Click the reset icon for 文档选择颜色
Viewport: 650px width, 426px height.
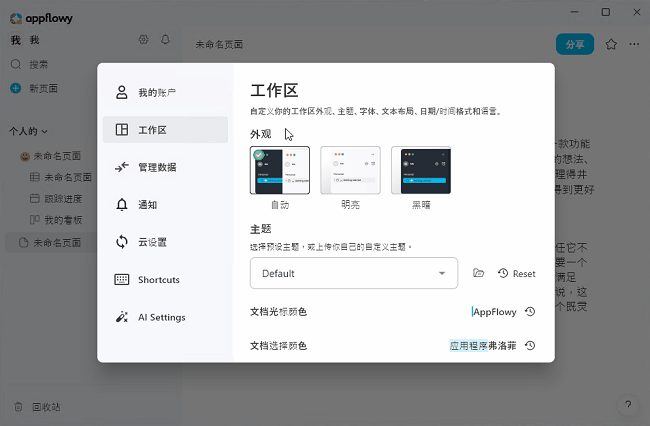[530, 346]
